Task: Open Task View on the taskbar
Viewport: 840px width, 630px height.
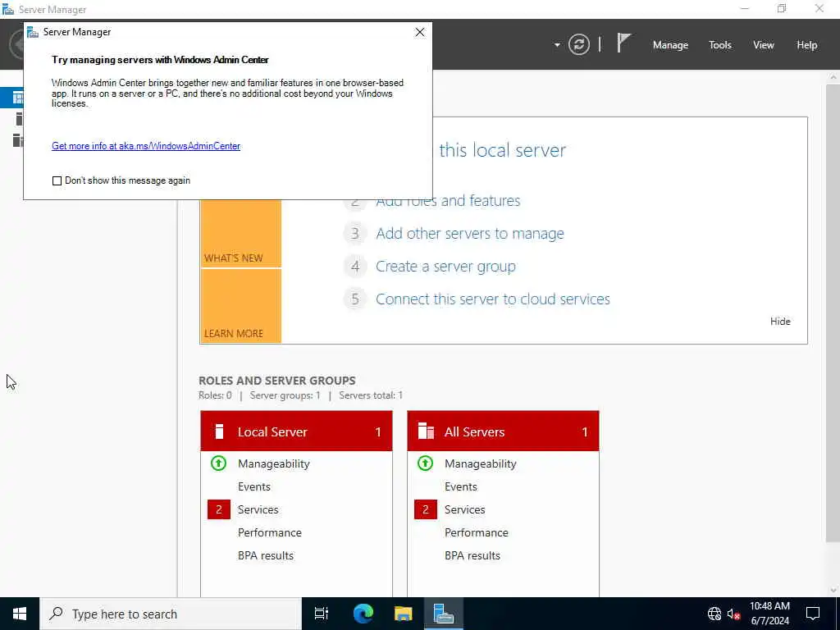Action: (x=322, y=614)
